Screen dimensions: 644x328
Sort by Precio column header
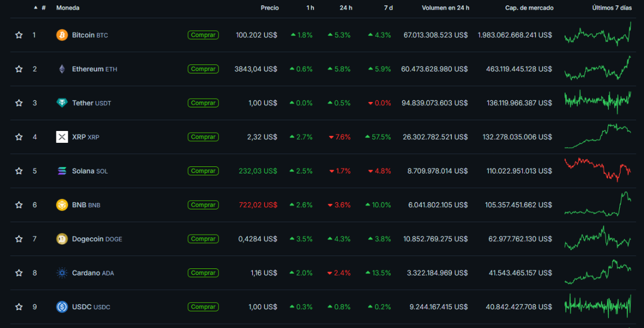pos(269,8)
